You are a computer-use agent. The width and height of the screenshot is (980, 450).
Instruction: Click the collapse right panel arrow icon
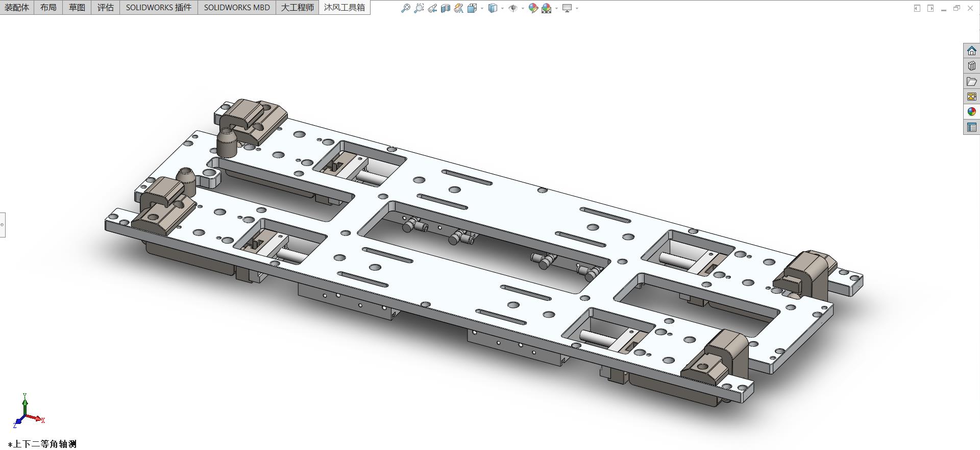pos(930,8)
